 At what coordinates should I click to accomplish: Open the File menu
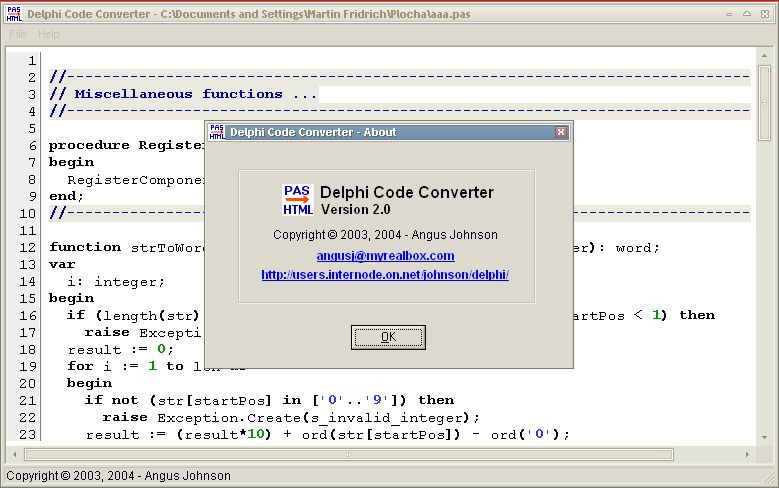(x=17, y=34)
